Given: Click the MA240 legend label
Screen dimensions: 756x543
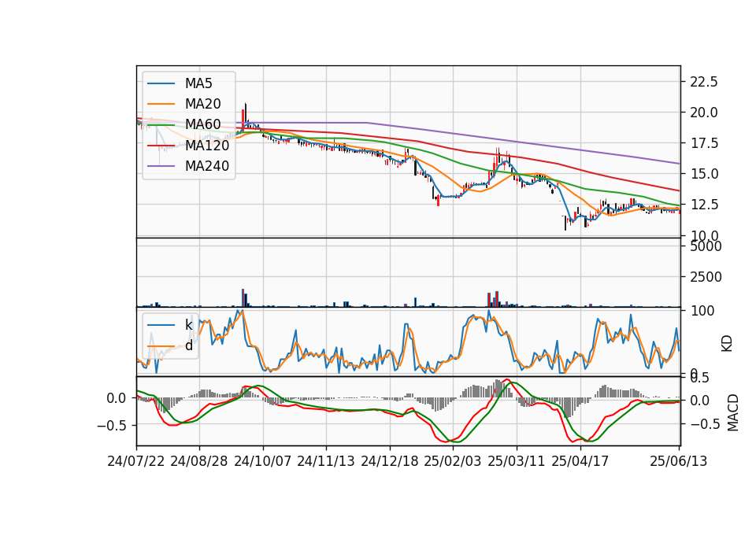Looking at the screenshot, I should coord(207,166).
